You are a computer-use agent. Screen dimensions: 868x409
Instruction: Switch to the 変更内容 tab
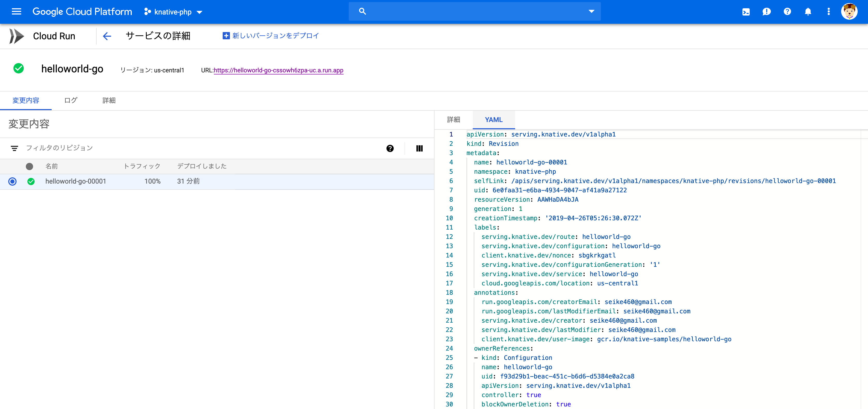[x=26, y=101]
